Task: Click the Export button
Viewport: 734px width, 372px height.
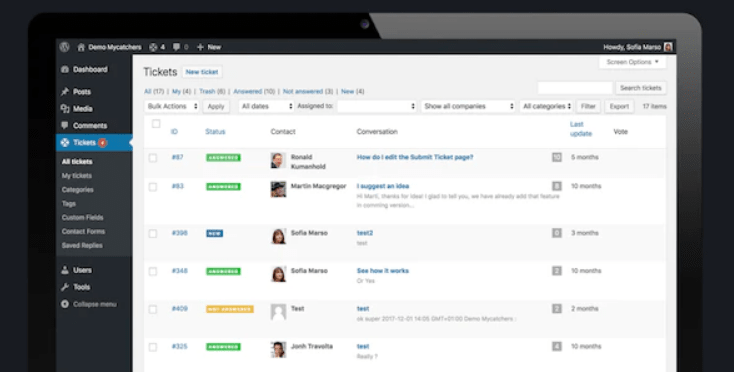Action: pos(619,106)
